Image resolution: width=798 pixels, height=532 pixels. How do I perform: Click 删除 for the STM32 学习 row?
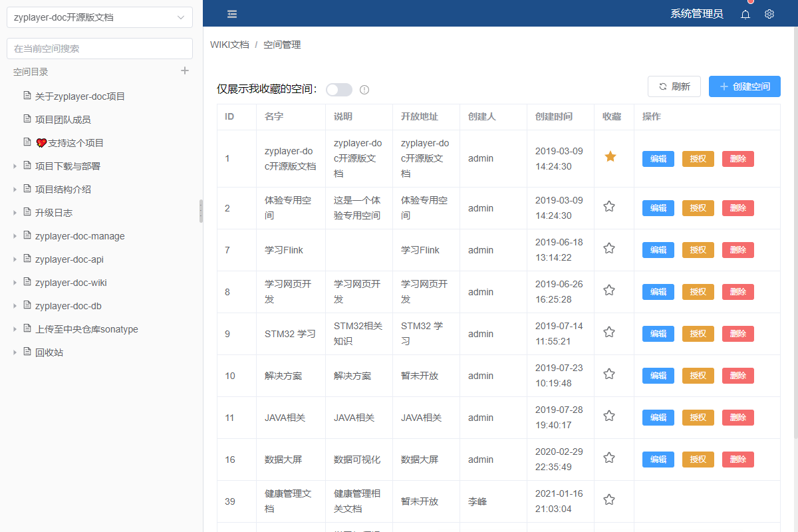pos(737,334)
